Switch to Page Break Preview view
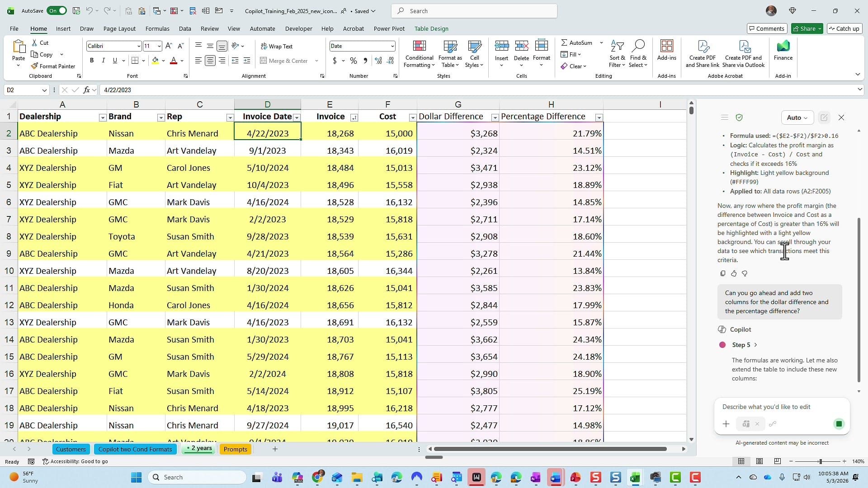 (777, 461)
